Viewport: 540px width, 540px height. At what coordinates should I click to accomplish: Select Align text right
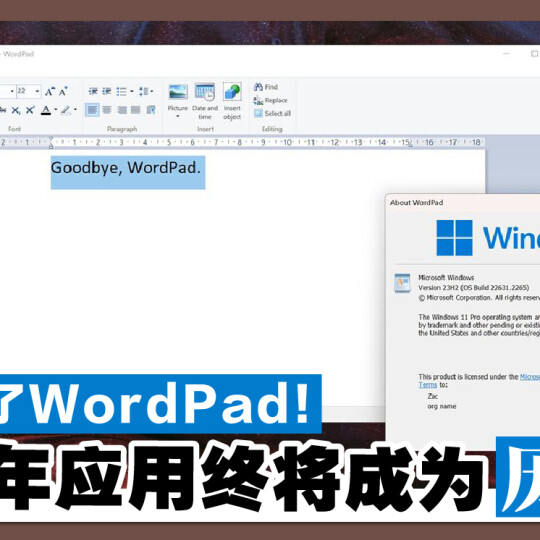point(122,110)
